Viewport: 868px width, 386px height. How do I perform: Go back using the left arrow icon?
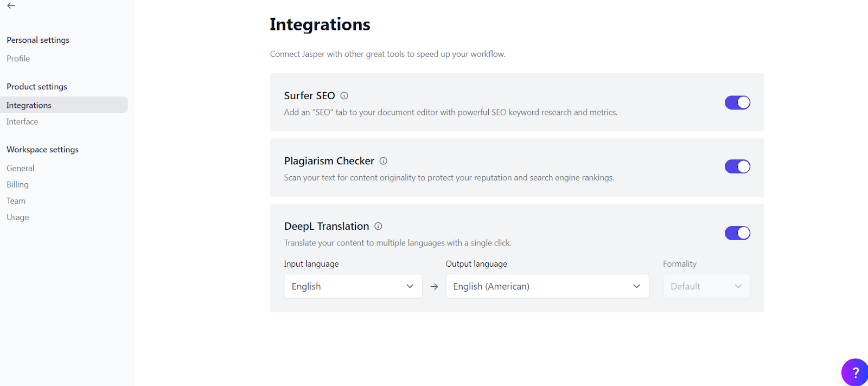click(x=11, y=5)
